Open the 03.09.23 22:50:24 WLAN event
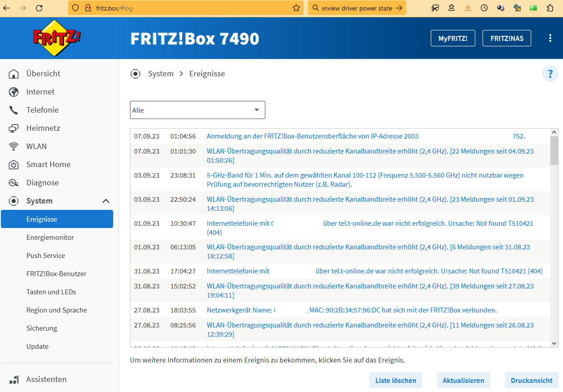 (340, 204)
